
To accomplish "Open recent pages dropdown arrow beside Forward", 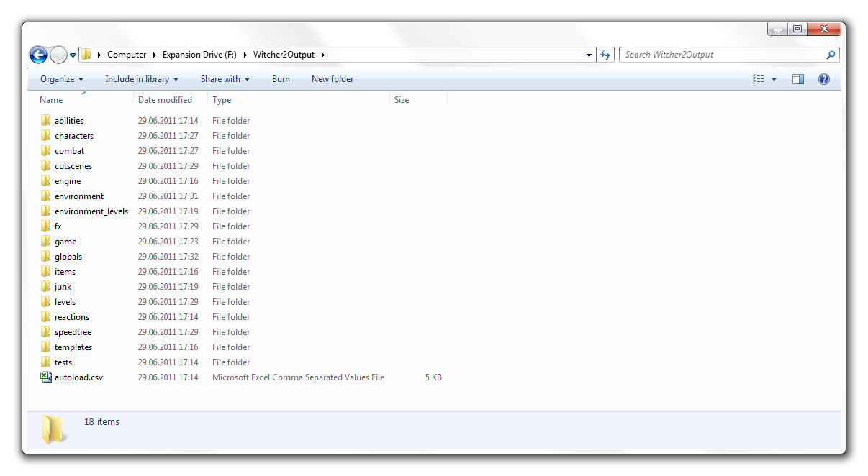I will 73,55.
